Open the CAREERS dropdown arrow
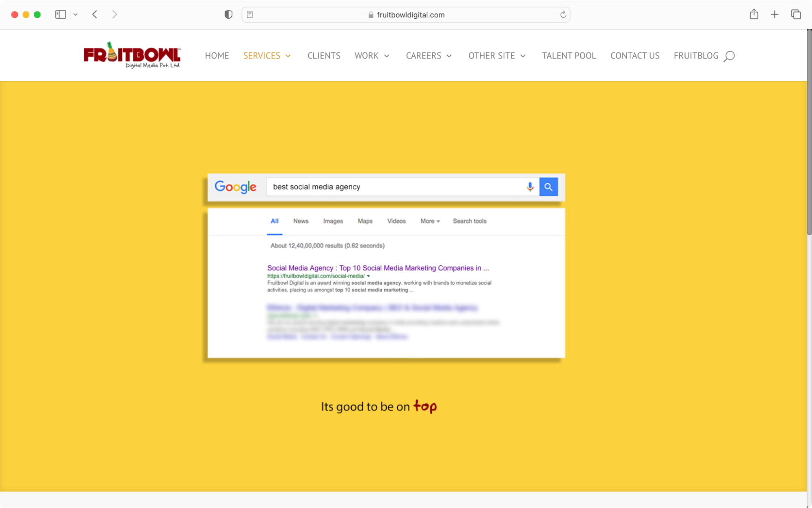The width and height of the screenshot is (812, 508). tap(449, 56)
